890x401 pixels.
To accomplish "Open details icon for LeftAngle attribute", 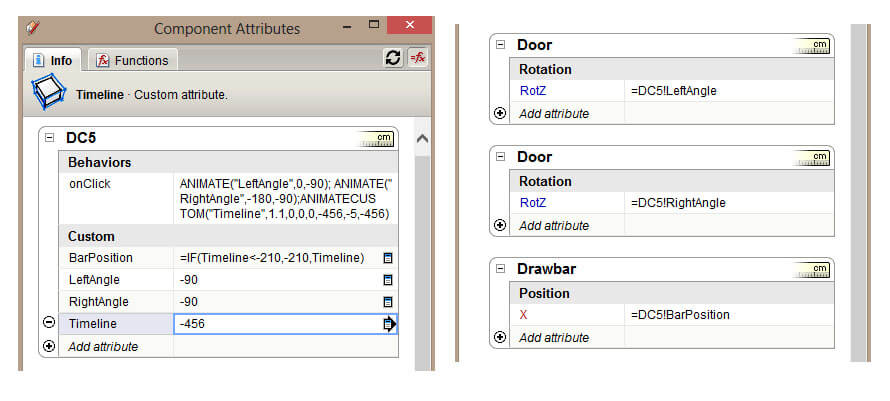I will click(388, 280).
